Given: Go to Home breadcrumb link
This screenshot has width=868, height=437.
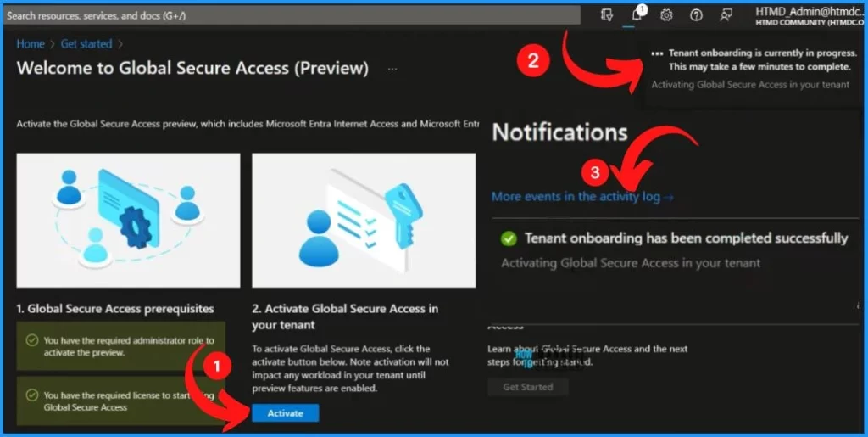Looking at the screenshot, I should [31, 44].
